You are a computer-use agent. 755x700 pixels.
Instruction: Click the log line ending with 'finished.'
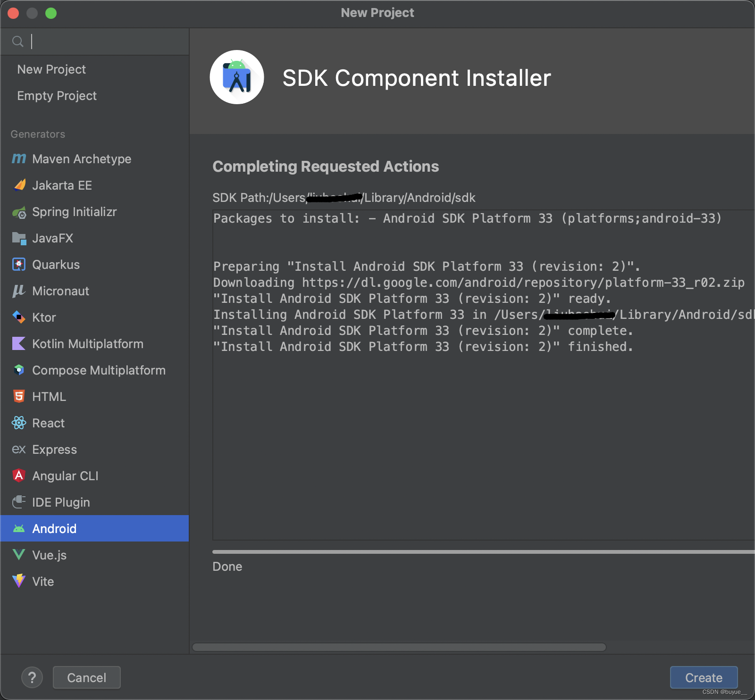423,347
